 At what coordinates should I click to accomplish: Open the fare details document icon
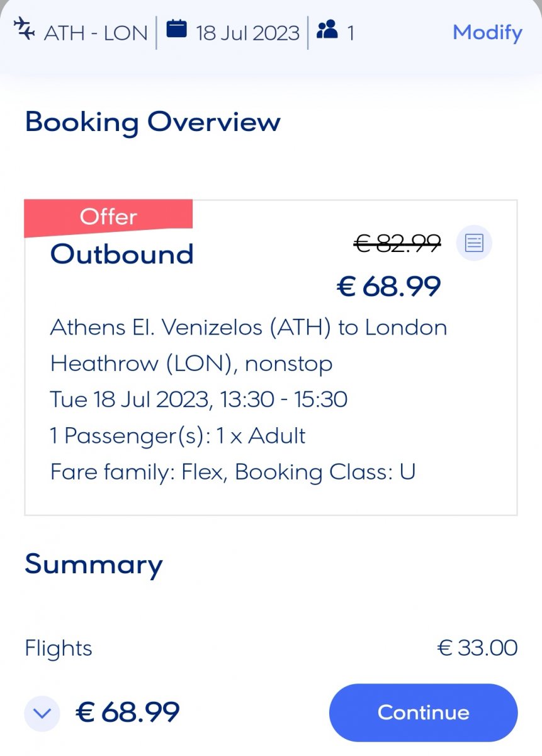click(474, 243)
